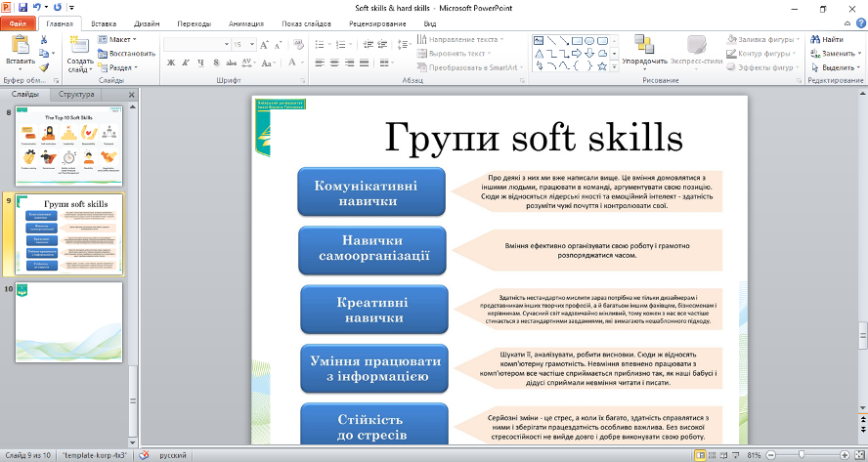The width and height of the screenshot is (868, 462).
Task: Select the Format Painter brush icon
Action: pos(43,67)
